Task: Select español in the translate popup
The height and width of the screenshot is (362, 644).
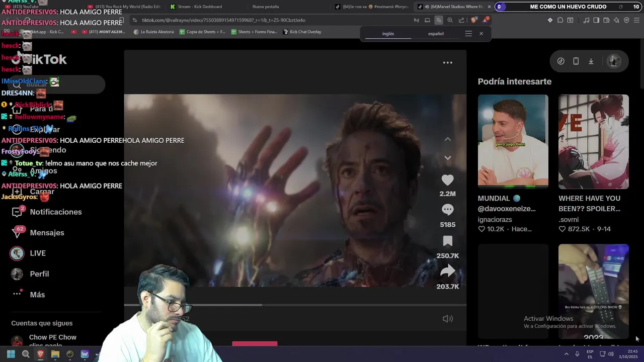Action: click(x=436, y=34)
